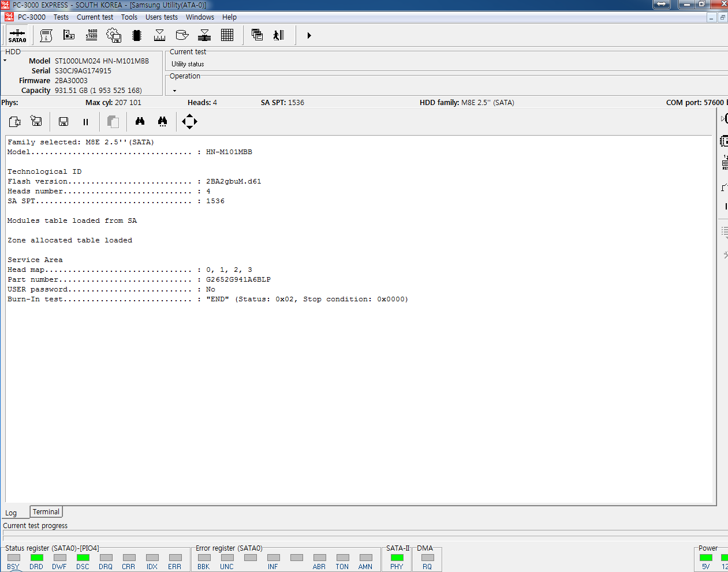Switch to the Terminal tab
The image size is (728, 572).
[x=46, y=512]
